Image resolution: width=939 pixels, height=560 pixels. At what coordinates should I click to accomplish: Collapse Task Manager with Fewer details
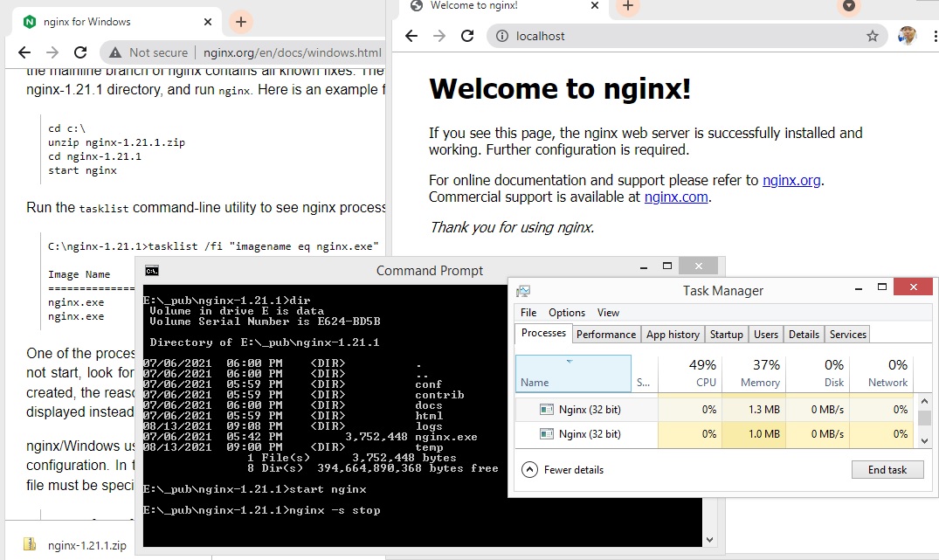pos(563,470)
